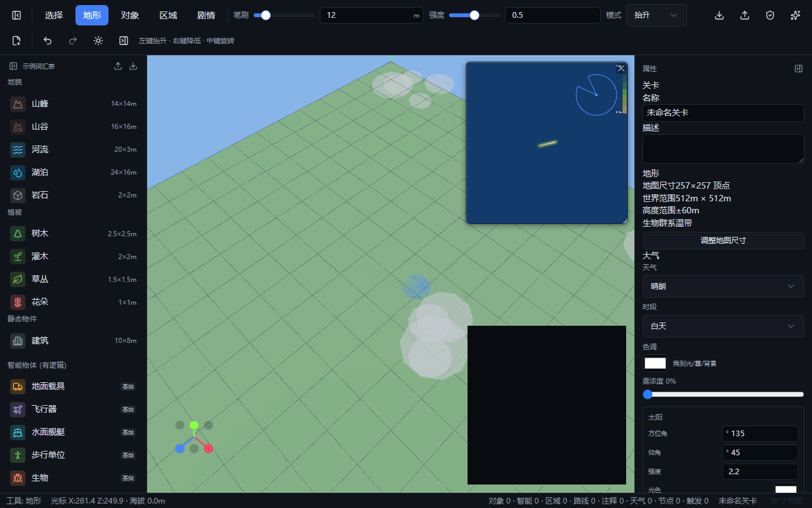Select the 河流 river item
The height and width of the screenshot is (508, 812).
click(74, 149)
